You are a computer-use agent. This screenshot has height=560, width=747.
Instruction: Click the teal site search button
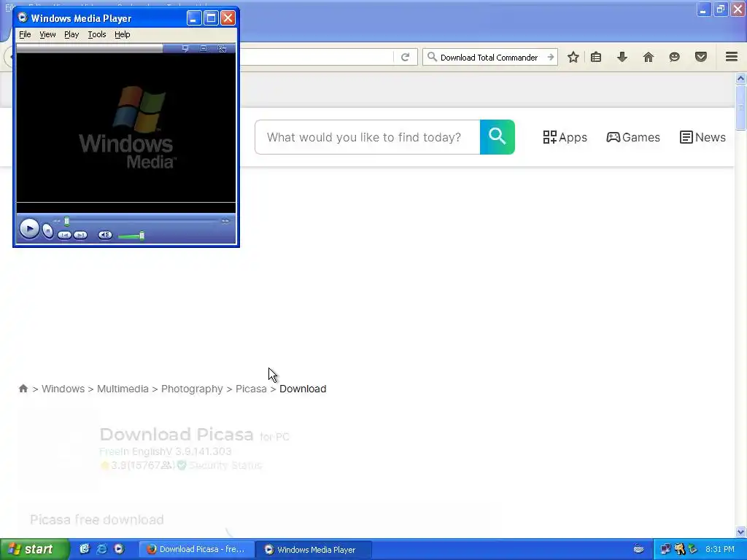click(x=497, y=137)
